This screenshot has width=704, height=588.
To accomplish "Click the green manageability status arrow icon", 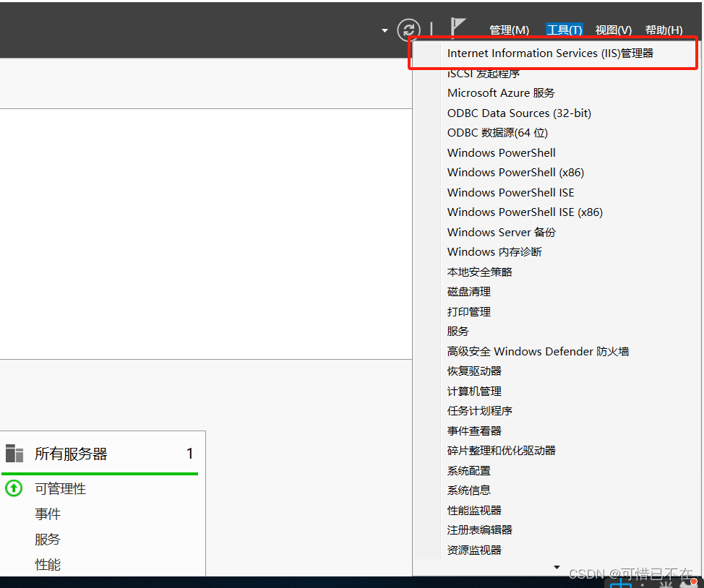I will (x=14, y=488).
